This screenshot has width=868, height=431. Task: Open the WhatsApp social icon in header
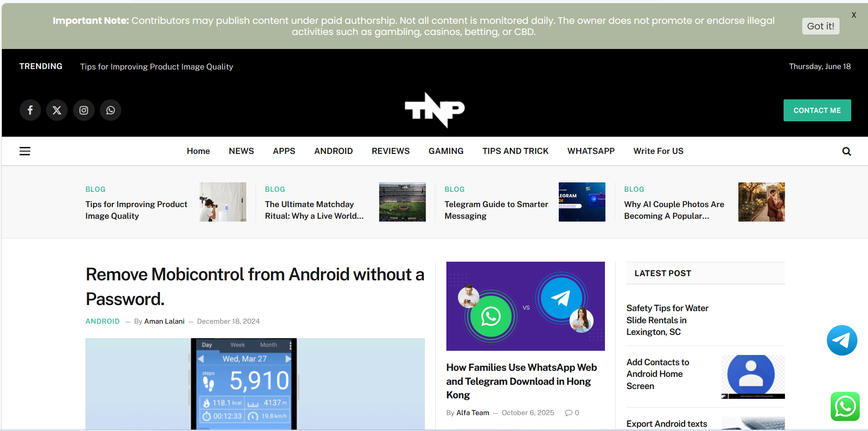point(111,110)
